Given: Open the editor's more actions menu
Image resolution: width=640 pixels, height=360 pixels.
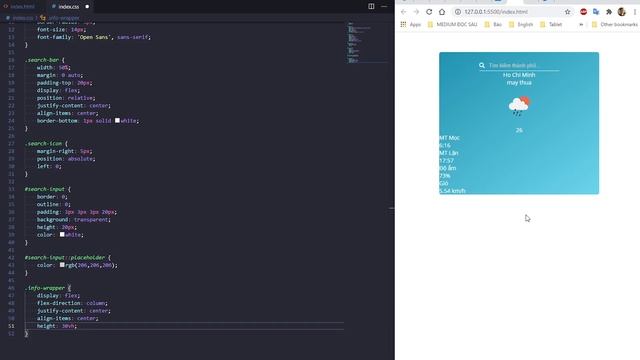Looking at the screenshot, I should [384, 6].
